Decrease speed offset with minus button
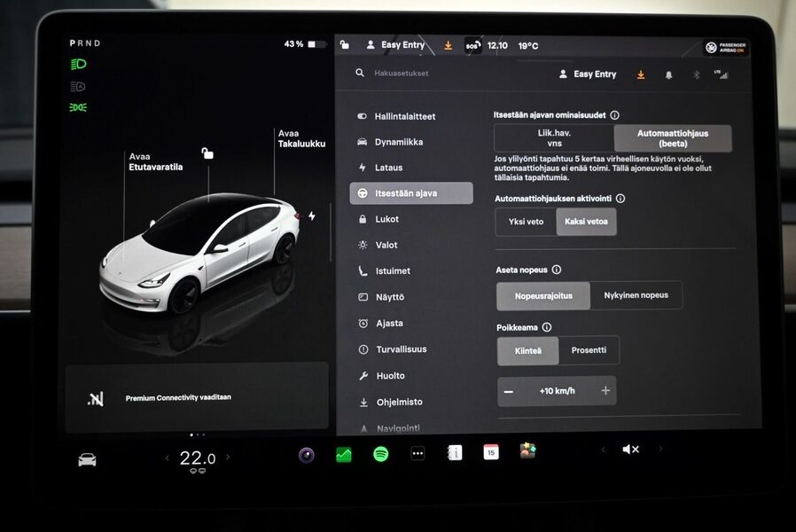The width and height of the screenshot is (796, 532). 509,391
